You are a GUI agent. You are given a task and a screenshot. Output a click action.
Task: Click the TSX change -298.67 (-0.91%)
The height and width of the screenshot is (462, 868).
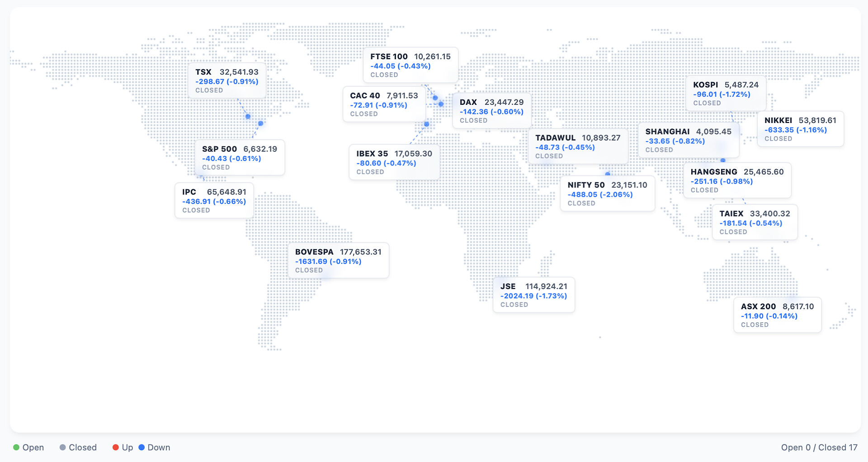pos(227,82)
